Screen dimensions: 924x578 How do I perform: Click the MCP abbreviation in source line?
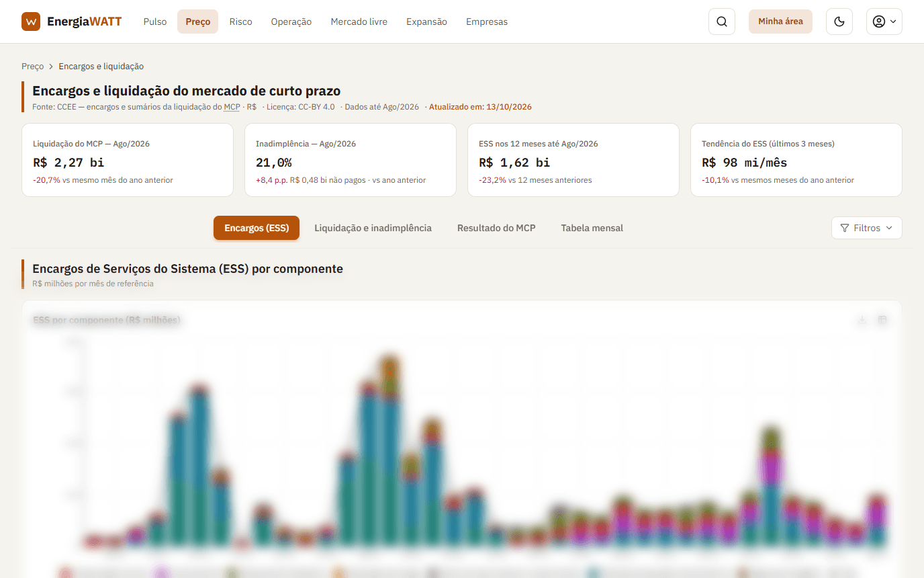232,107
